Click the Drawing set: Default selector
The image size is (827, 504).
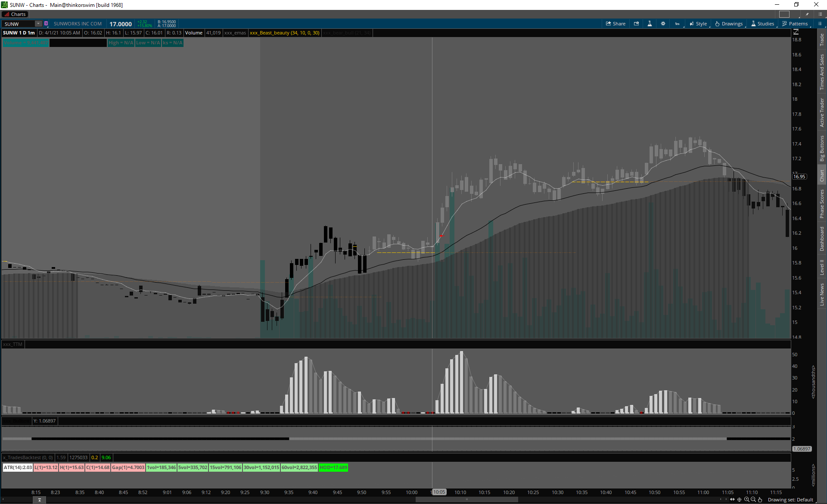pos(790,500)
